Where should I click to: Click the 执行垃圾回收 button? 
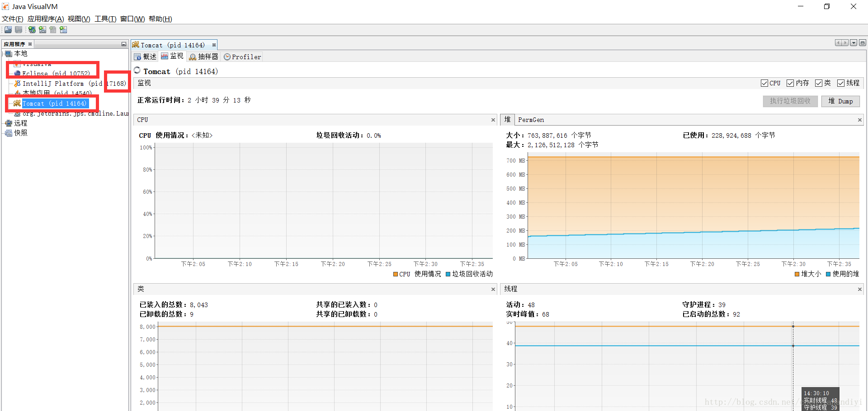(790, 101)
